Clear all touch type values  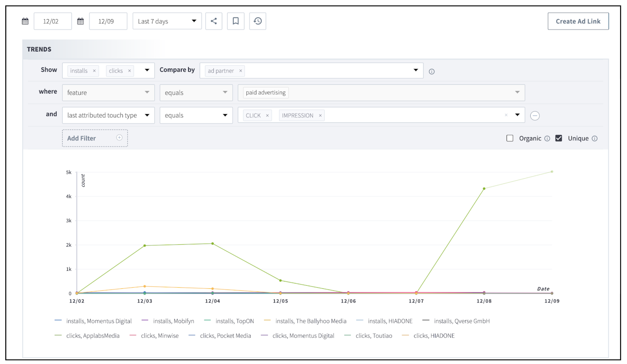506,115
